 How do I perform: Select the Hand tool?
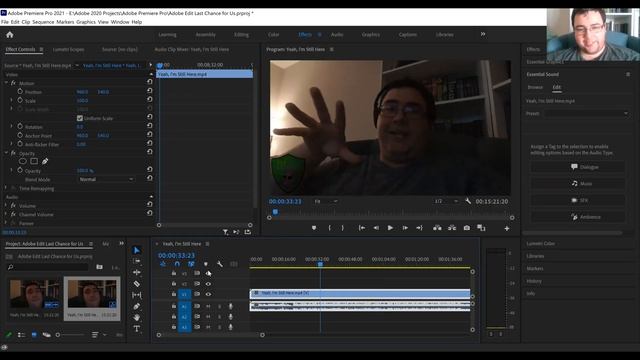coord(137,317)
